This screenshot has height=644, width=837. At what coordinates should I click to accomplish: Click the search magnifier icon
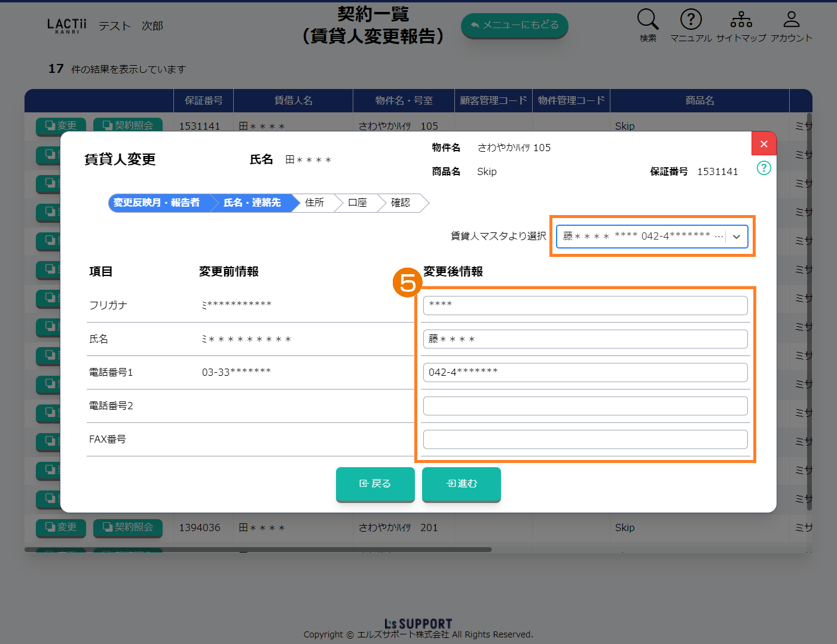click(x=647, y=20)
